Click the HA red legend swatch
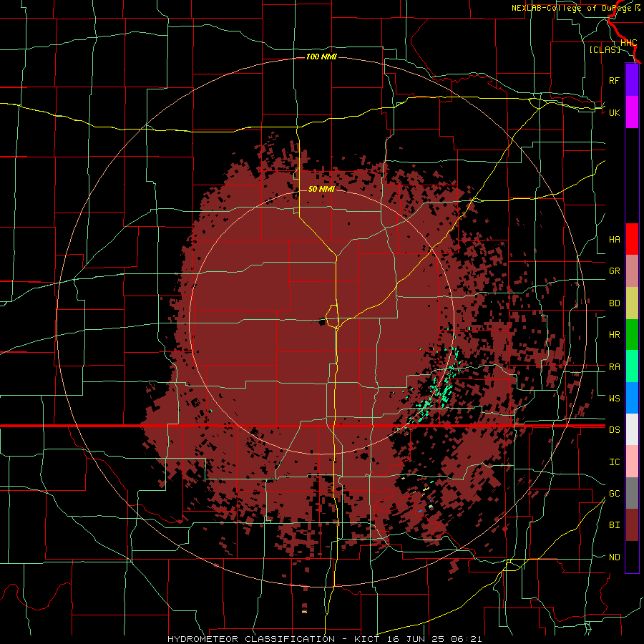 tap(632, 239)
